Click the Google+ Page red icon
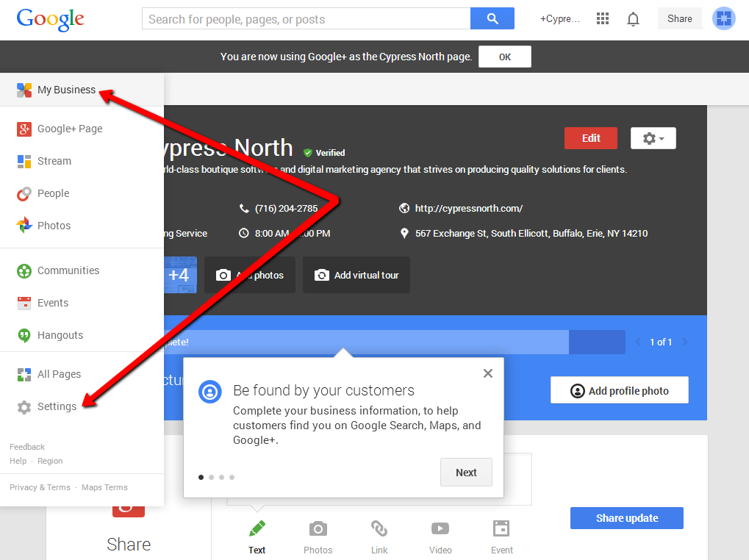This screenshot has height=560, width=749. [24, 129]
